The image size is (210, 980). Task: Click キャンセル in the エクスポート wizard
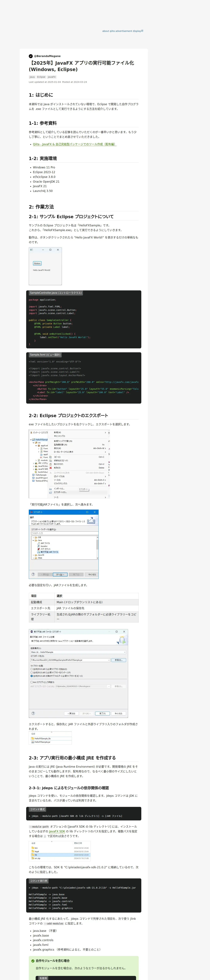pyautogui.click(x=92, y=574)
